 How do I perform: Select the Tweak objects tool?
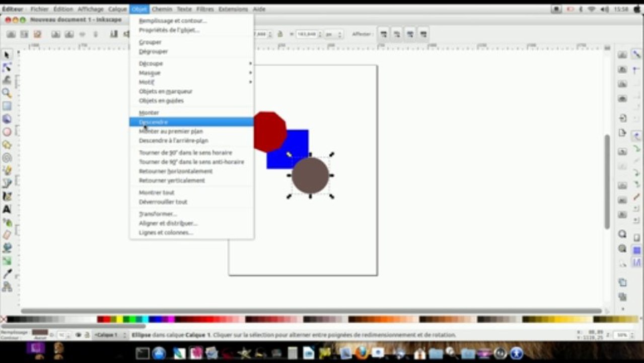pyautogui.click(x=7, y=80)
